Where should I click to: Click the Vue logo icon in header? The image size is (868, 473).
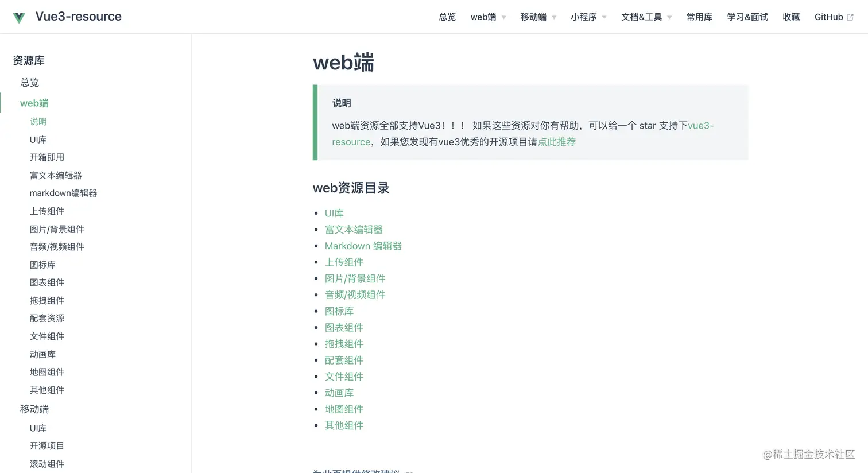[19, 17]
